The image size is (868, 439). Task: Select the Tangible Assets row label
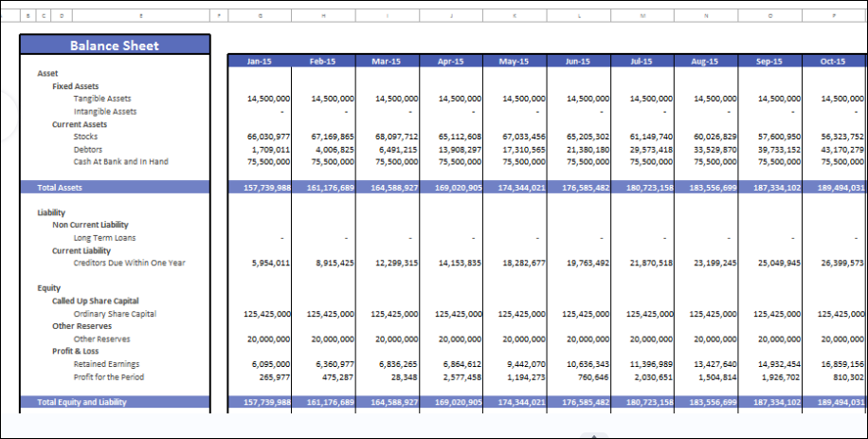pyautogui.click(x=102, y=99)
